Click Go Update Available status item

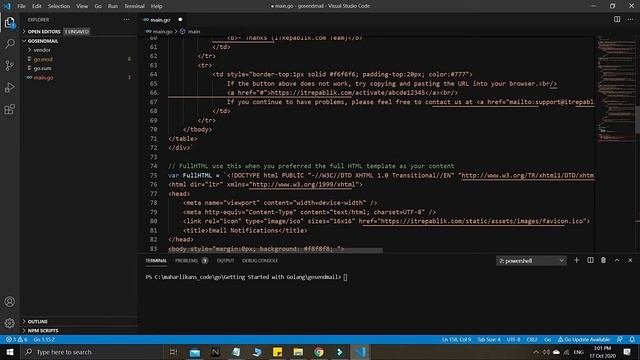584,339
